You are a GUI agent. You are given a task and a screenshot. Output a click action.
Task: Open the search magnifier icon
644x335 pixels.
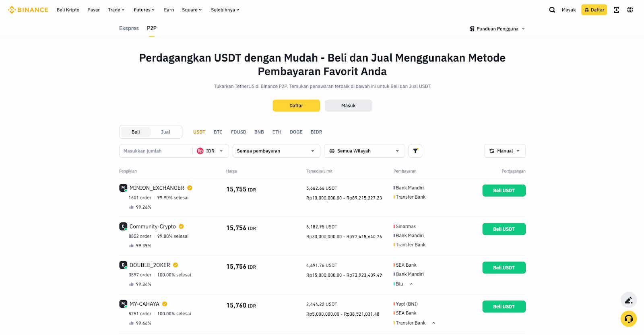point(552,10)
